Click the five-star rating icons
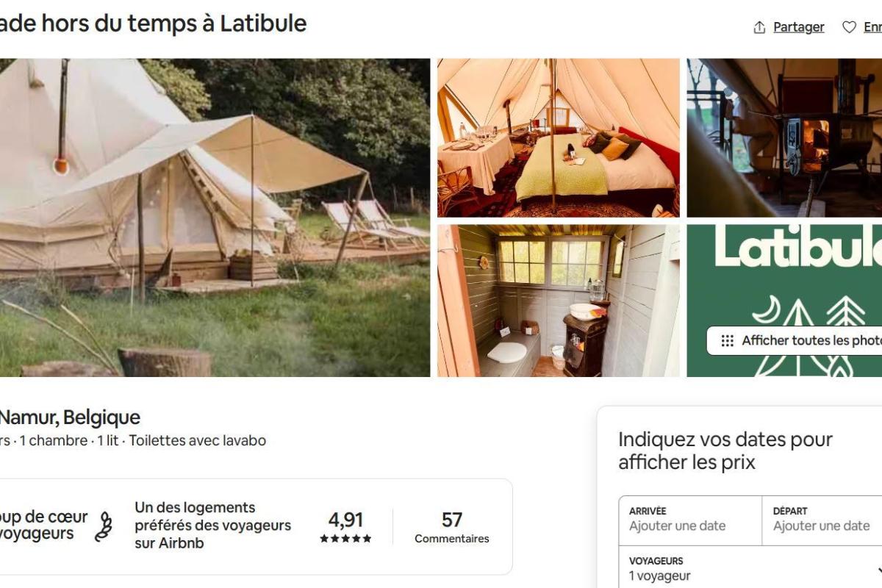Image resolution: width=882 pixels, height=588 pixels. 345,539
